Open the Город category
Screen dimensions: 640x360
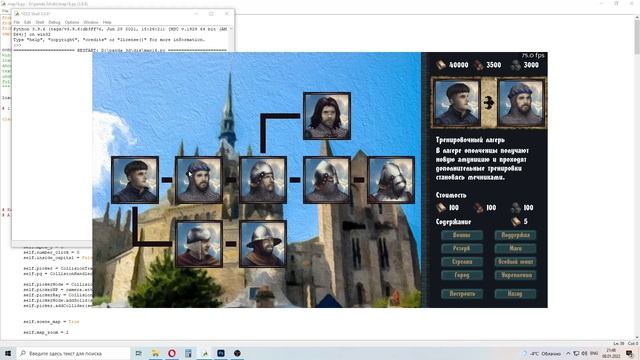462,275
